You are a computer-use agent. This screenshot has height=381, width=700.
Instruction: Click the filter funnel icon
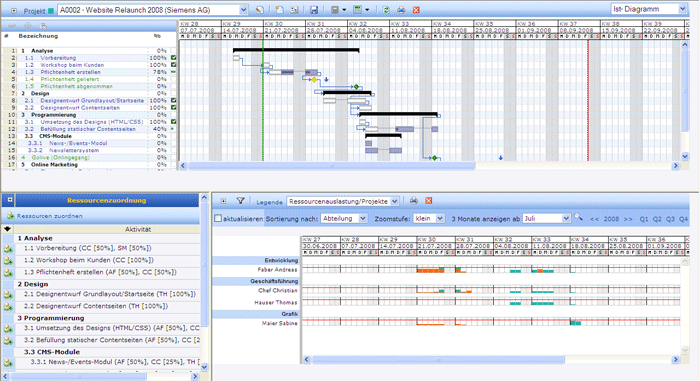click(240, 201)
